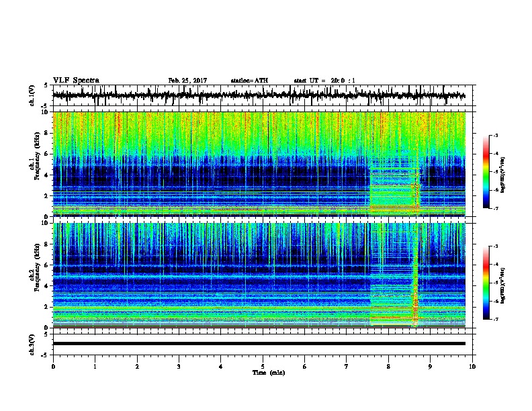
Task: Click the 'Feb. 25, 2017' date label
Action: pyautogui.click(x=187, y=81)
